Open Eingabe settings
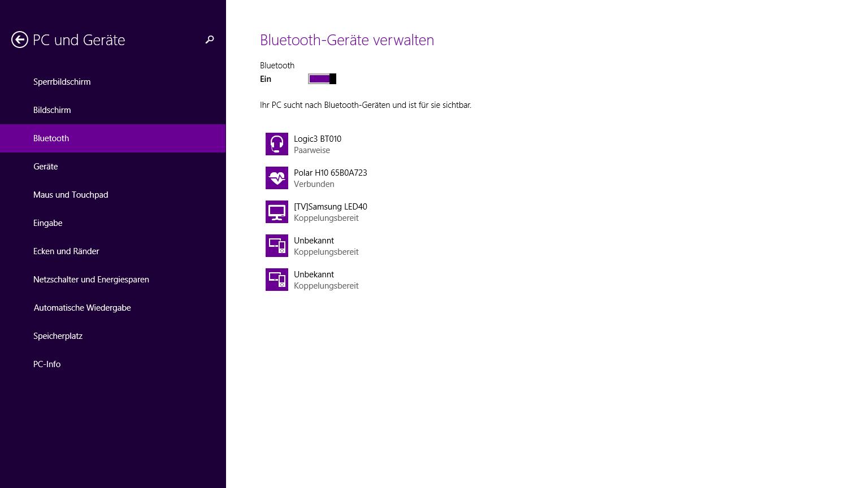Screen dimensions: 868x488 pyautogui.click(x=113, y=223)
